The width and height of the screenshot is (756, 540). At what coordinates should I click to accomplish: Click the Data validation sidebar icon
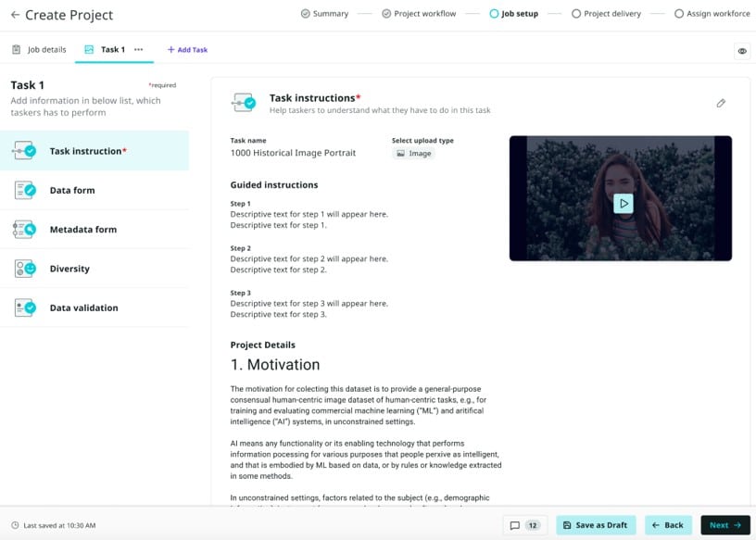click(x=25, y=308)
